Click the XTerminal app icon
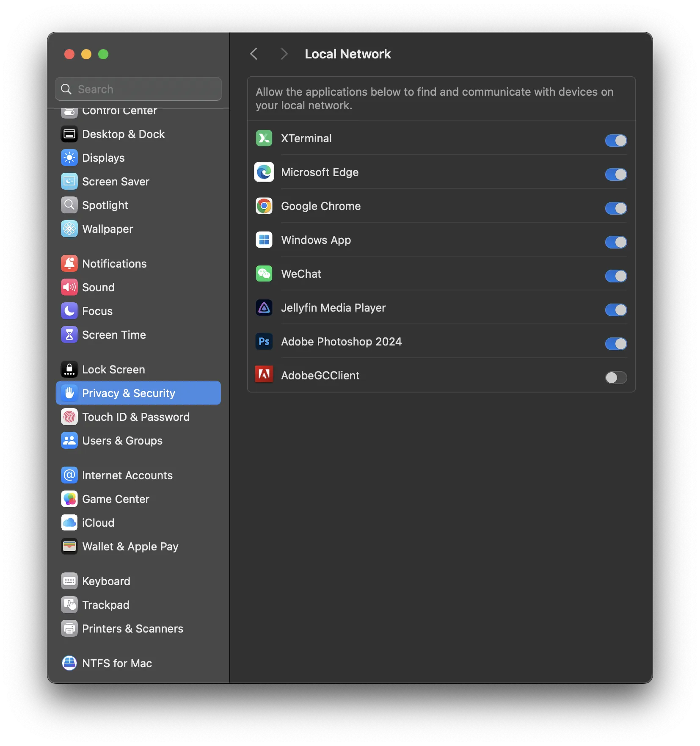The image size is (700, 746). 264,138
